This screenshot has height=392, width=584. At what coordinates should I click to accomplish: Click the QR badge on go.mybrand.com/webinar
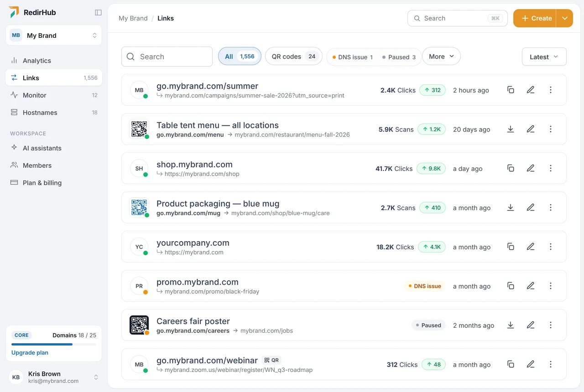click(x=271, y=360)
